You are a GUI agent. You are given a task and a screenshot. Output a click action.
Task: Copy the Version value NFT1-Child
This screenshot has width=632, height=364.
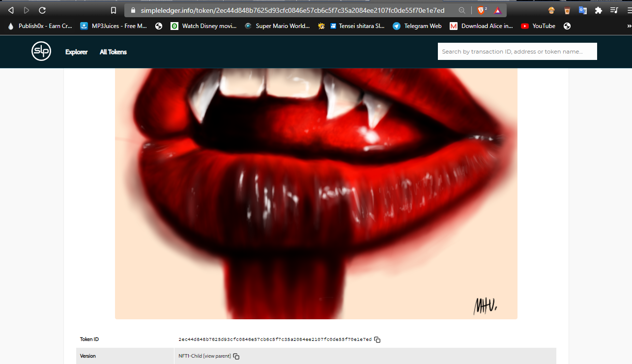(x=236, y=356)
